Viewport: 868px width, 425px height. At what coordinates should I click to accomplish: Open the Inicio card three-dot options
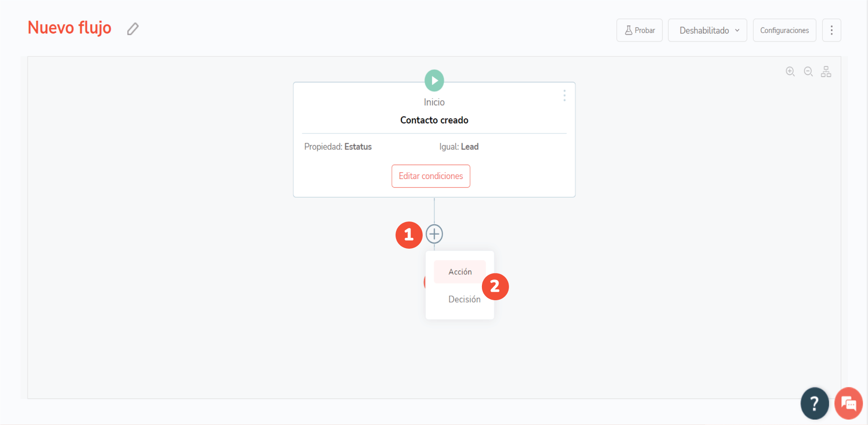(x=564, y=95)
